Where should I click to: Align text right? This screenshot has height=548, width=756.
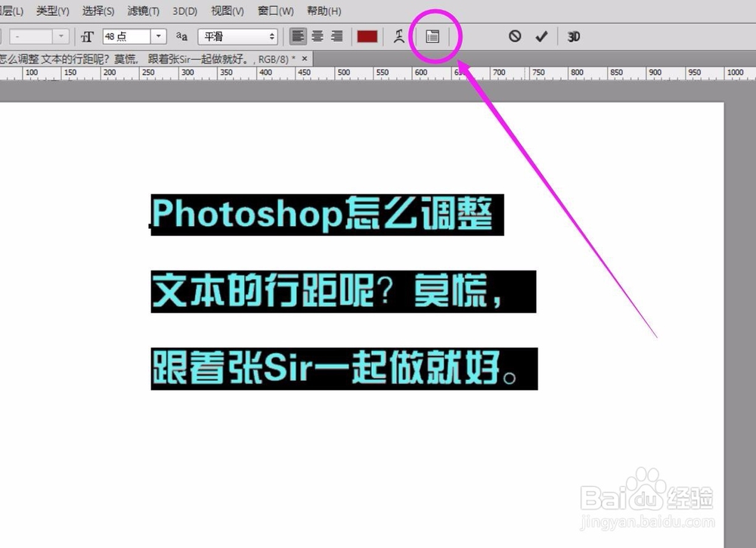[336, 36]
